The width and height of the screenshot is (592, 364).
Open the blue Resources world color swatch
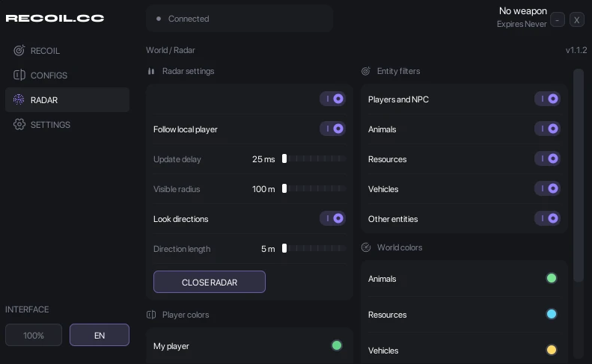pyautogui.click(x=552, y=314)
